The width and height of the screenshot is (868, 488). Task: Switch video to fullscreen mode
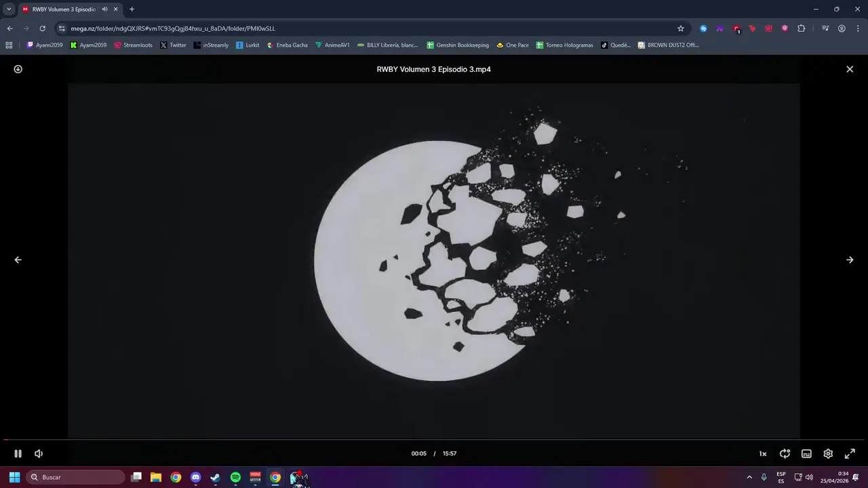pyautogui.click(x=850, y=453)
